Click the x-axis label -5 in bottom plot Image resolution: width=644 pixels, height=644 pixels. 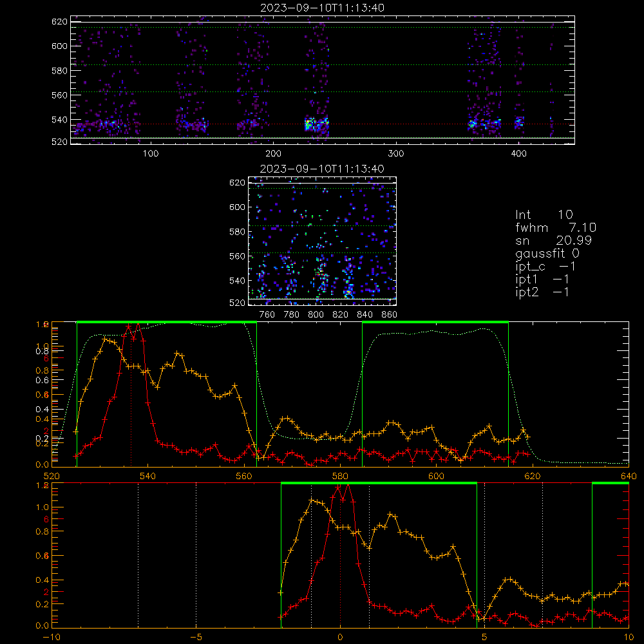196,638
